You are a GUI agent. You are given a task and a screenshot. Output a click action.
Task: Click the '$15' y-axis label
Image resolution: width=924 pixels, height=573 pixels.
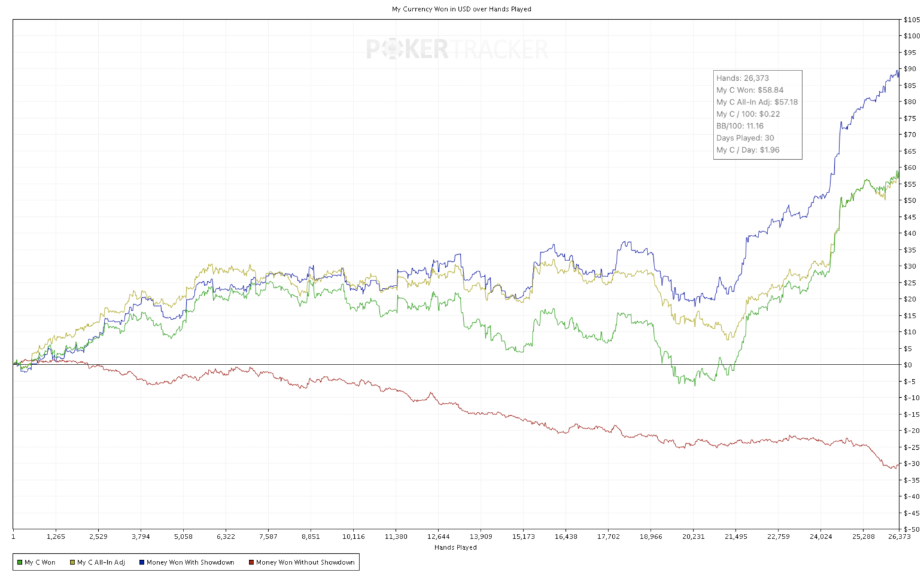910,316
